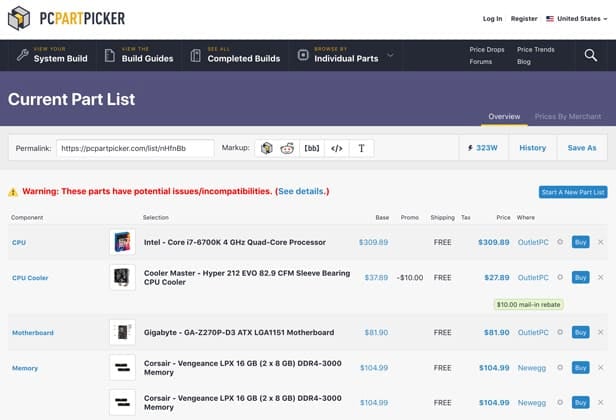Click the gear icon in CPU row

coord(560,242)
